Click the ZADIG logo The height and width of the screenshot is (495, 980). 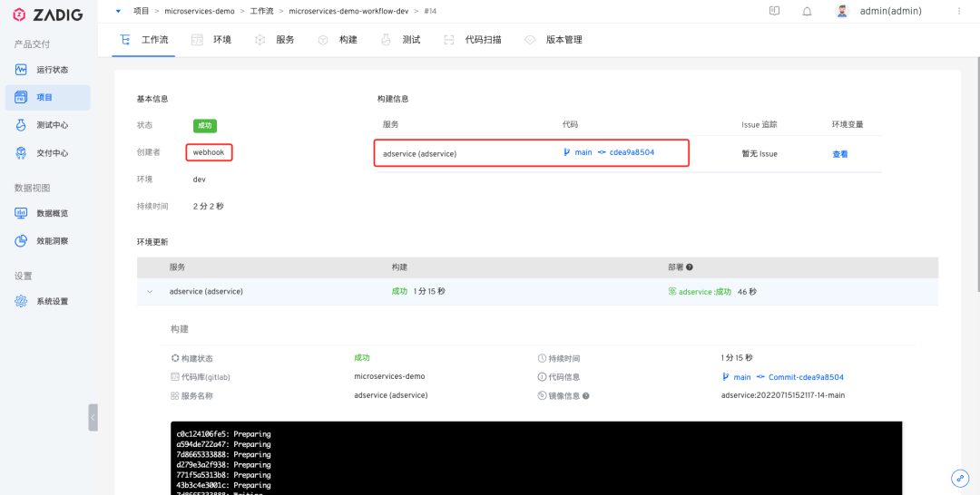pyautogui.click(x=48, y=15)
